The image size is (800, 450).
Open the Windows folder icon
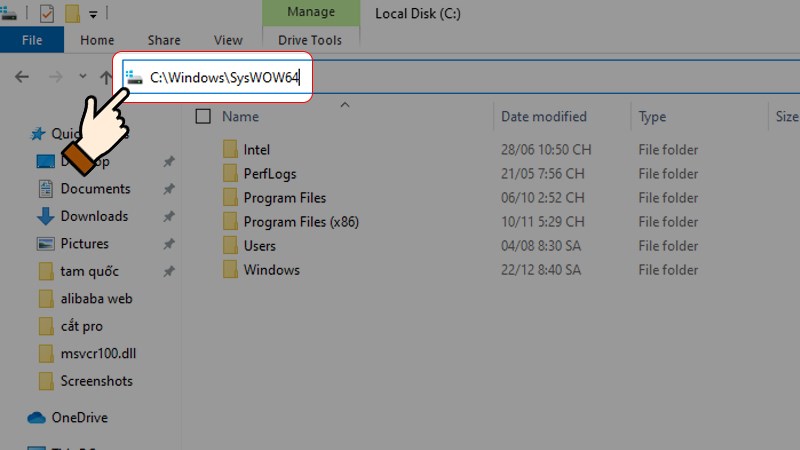point(230,270)
